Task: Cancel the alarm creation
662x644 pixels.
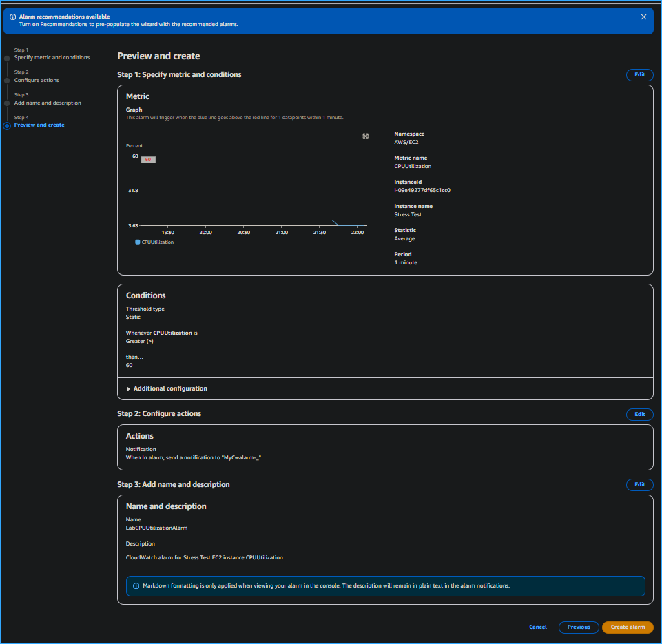Action: [x=538, y=627]
